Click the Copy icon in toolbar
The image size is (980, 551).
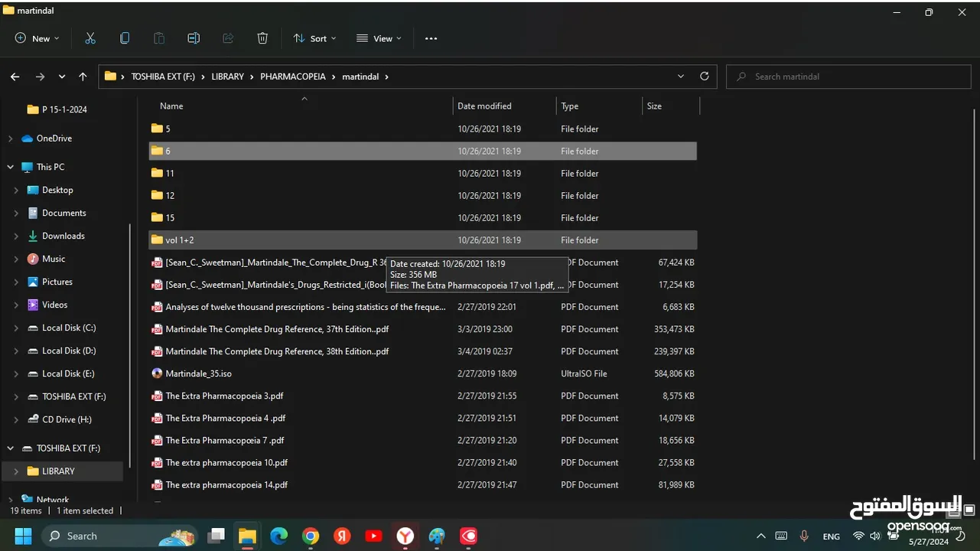click(x=125, y=38)
